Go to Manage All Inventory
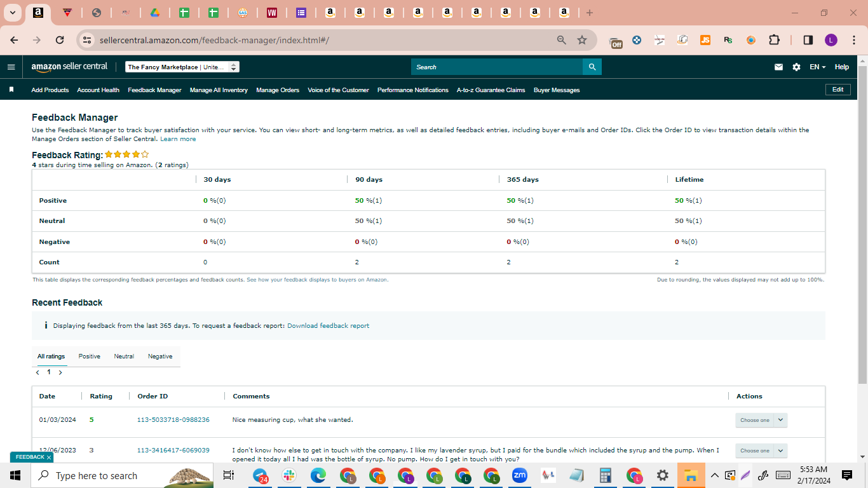Screen dimensions: 868x488 click(219, 90)
